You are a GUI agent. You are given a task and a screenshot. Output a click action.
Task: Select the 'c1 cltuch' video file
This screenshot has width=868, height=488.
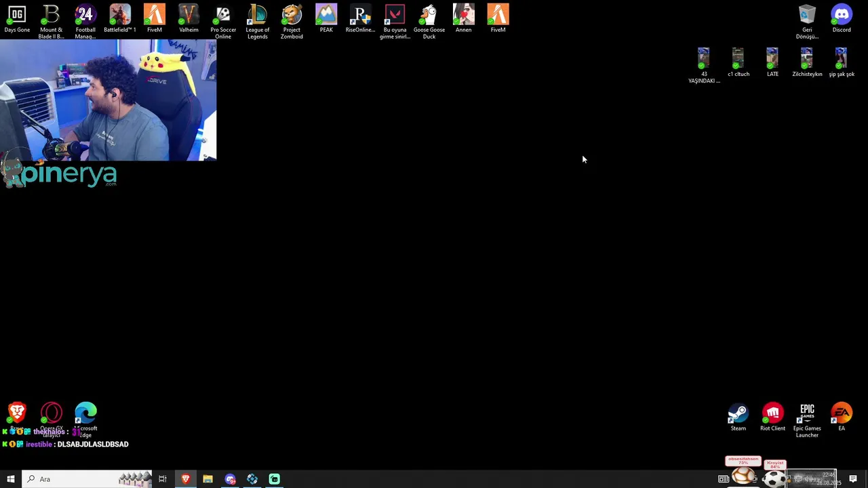pyautogui.click(x=738, y=62)
